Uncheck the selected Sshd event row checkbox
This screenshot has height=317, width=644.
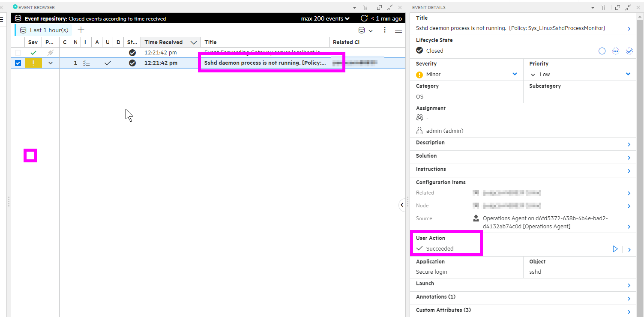(18, 63)
